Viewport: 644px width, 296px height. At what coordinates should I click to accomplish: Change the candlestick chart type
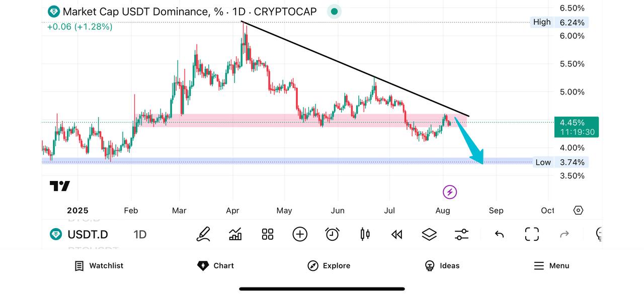365,234
